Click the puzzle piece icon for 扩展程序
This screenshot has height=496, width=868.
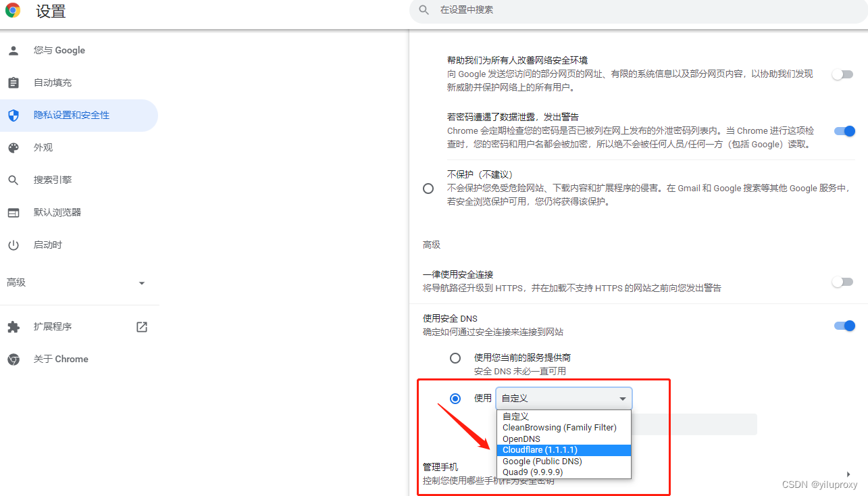tap(14, 326)
